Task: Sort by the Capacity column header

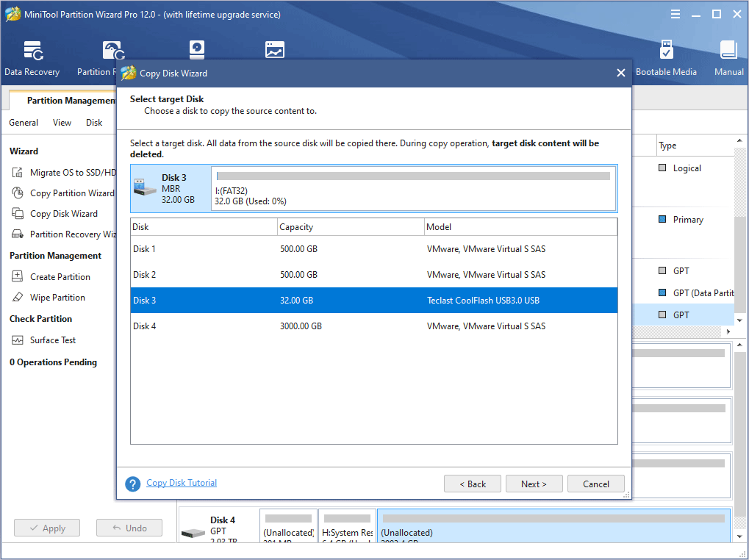Action: click(351, 227)
